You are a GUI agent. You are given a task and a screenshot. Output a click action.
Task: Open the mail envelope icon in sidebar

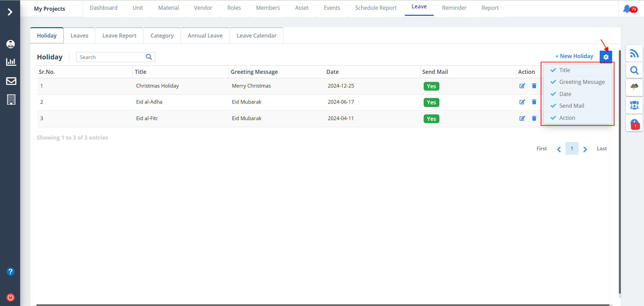[x=11, y=81]
